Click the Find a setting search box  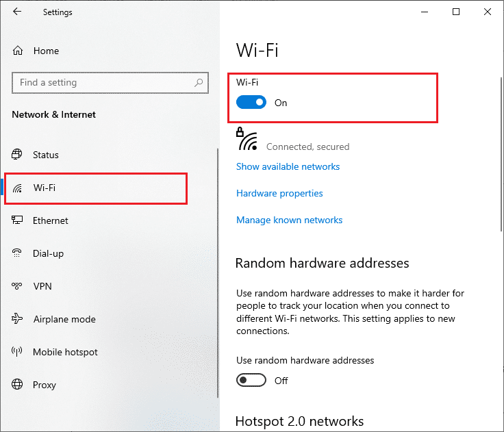point(110,83)
